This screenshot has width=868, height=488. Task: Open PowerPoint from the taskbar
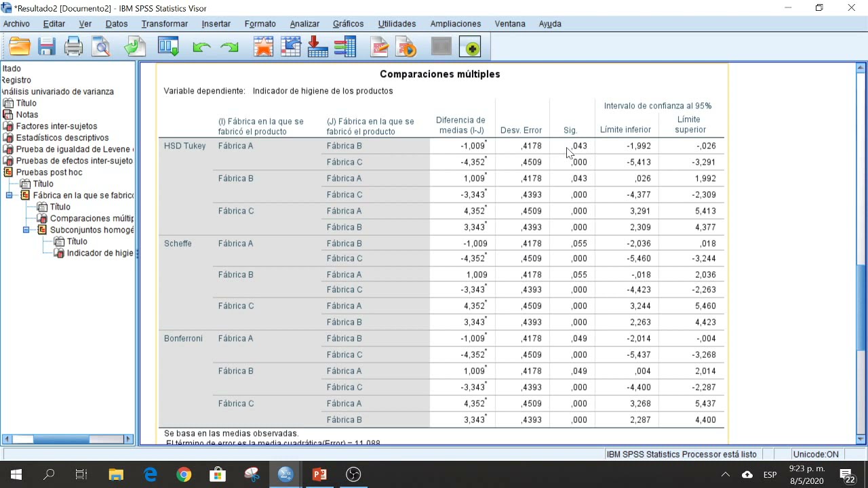click(319, 474)
